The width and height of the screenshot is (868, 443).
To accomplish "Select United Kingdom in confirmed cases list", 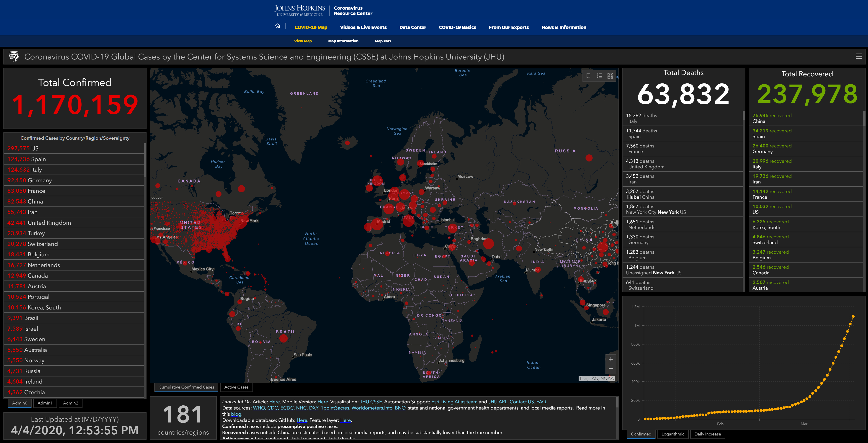I will [x=74, y=223].
